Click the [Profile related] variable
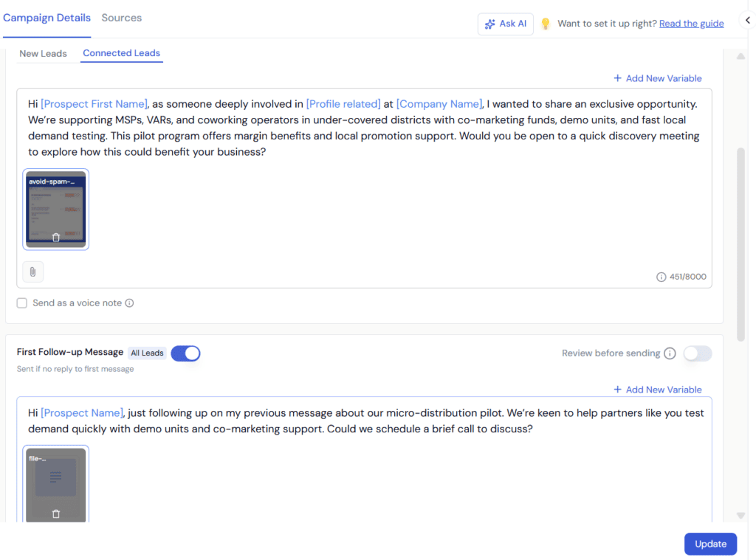 [343, 104]
